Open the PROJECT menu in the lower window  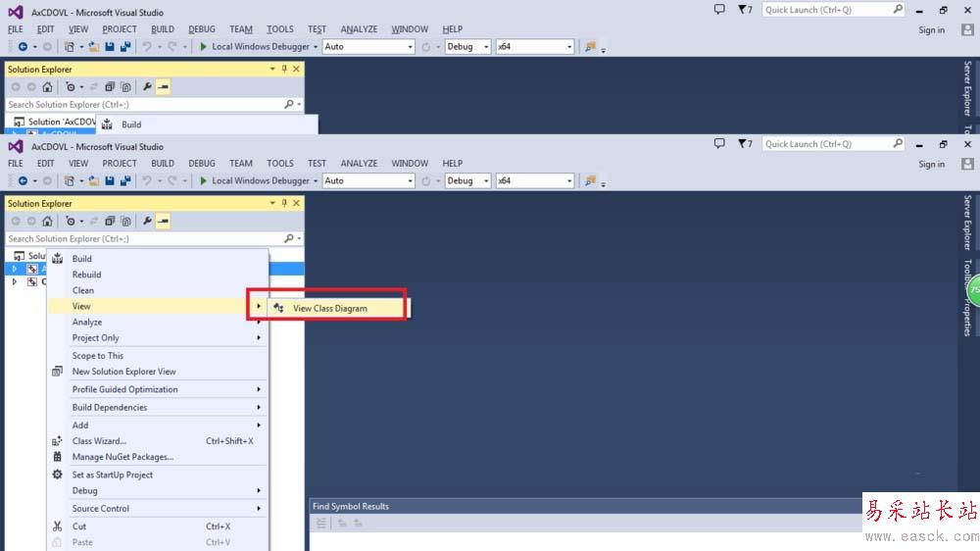point(120,163)
